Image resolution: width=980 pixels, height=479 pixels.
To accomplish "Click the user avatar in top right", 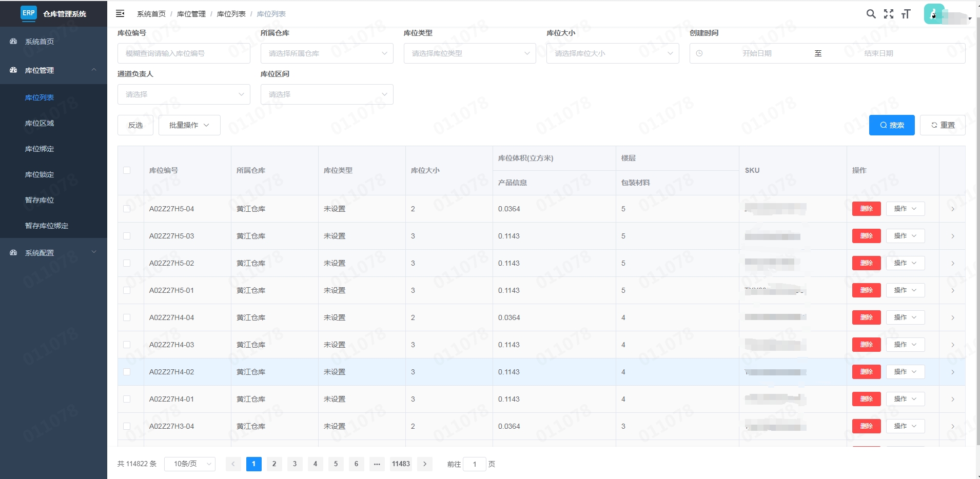I will [x=934, y=14].
